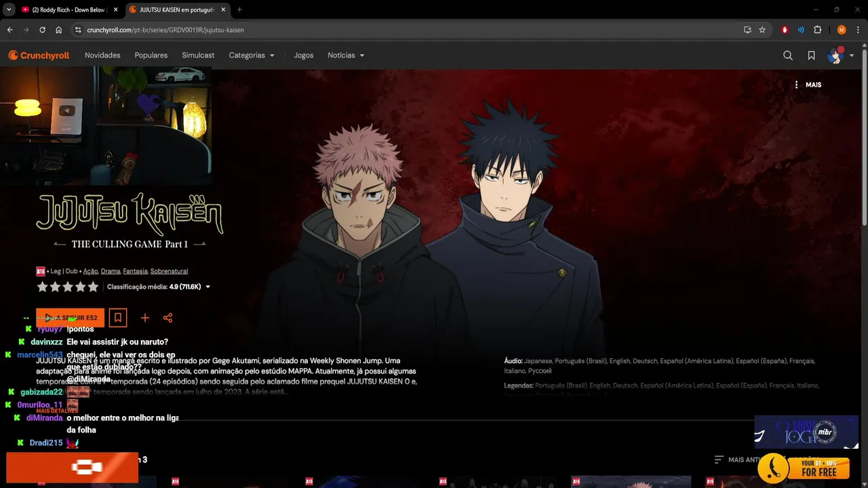Open the three-dot MAIS menu

point(808,85)
